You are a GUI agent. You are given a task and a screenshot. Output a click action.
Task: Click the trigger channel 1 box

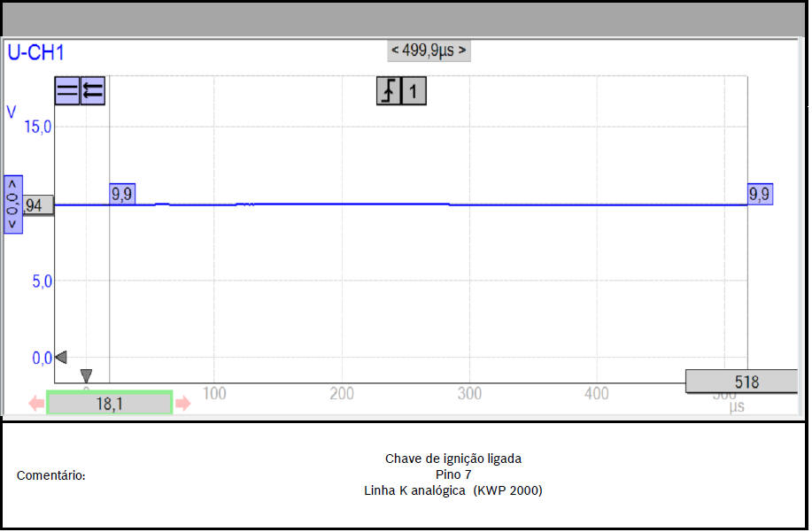[x=414, y=91]
